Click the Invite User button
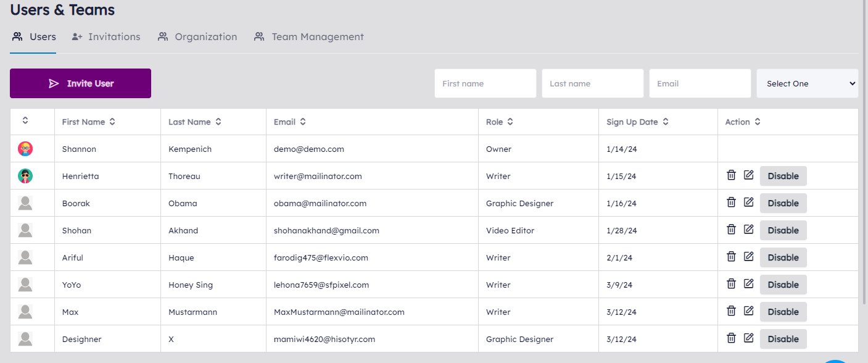Screen dimensions: 868x363 tap(80, 83)
